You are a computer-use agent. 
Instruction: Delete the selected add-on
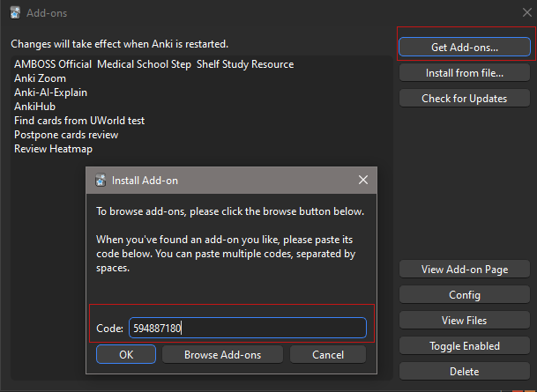(x=465, y=372)
